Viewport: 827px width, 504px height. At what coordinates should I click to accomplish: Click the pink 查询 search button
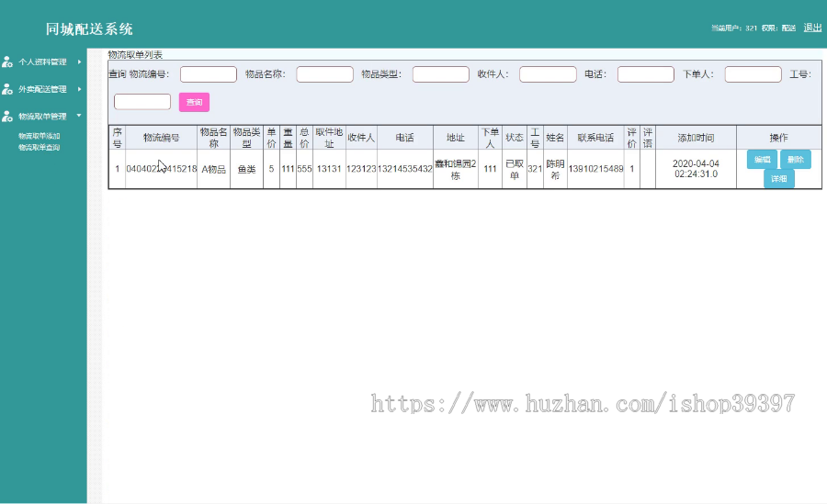point(194,102)
